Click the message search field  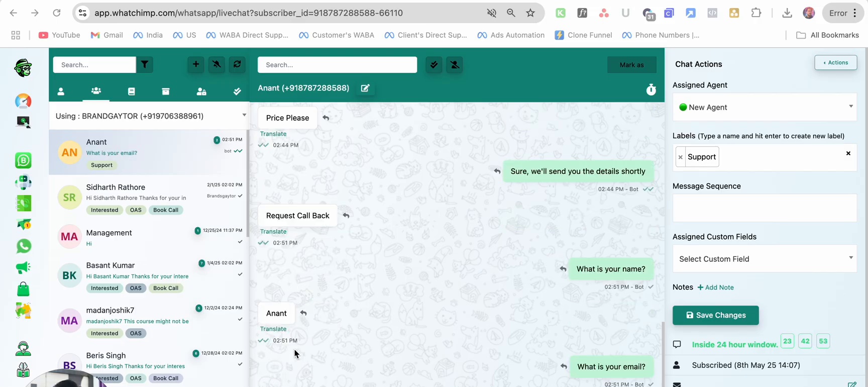(337, 65)
